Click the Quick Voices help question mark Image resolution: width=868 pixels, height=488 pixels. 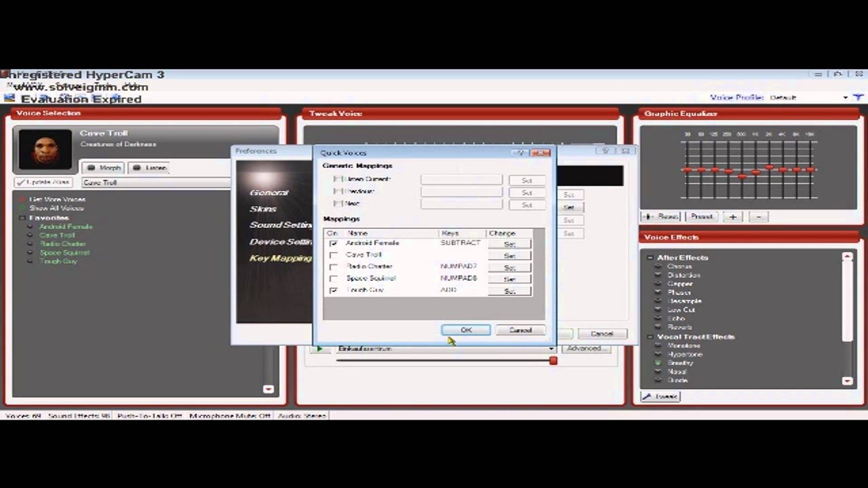coord(521,153)
